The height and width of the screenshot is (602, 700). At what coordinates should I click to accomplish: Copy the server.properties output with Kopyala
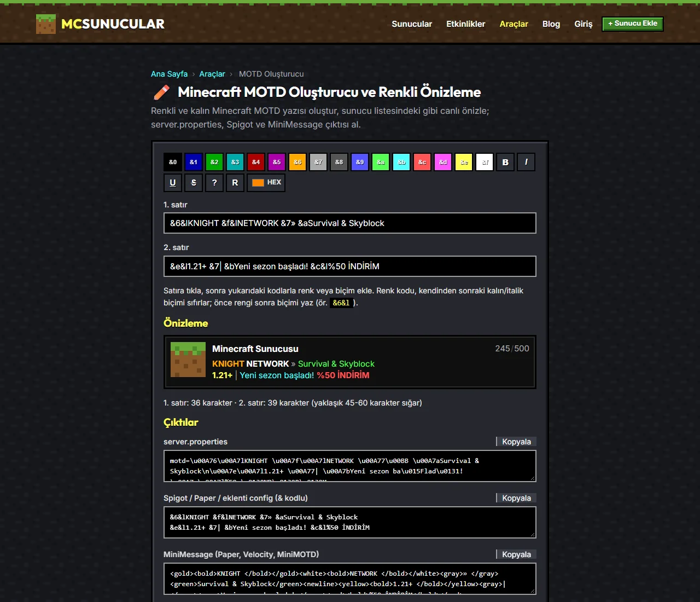point(516,442)
